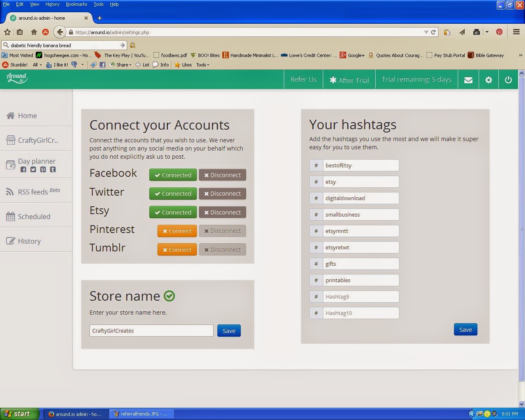Click the Refer Us header link
The height and width of the screenshot is (420, 525).
click(304, 80)
